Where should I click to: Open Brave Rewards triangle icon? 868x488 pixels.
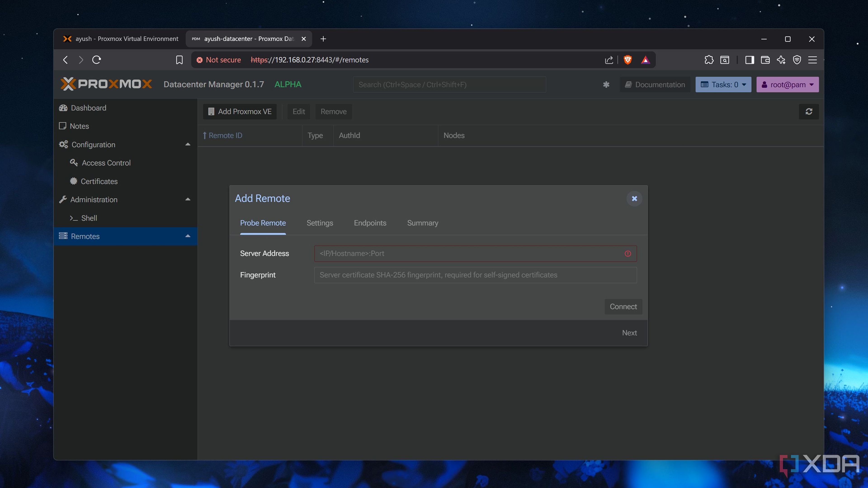pyautogui.click(x=645, y=60)
